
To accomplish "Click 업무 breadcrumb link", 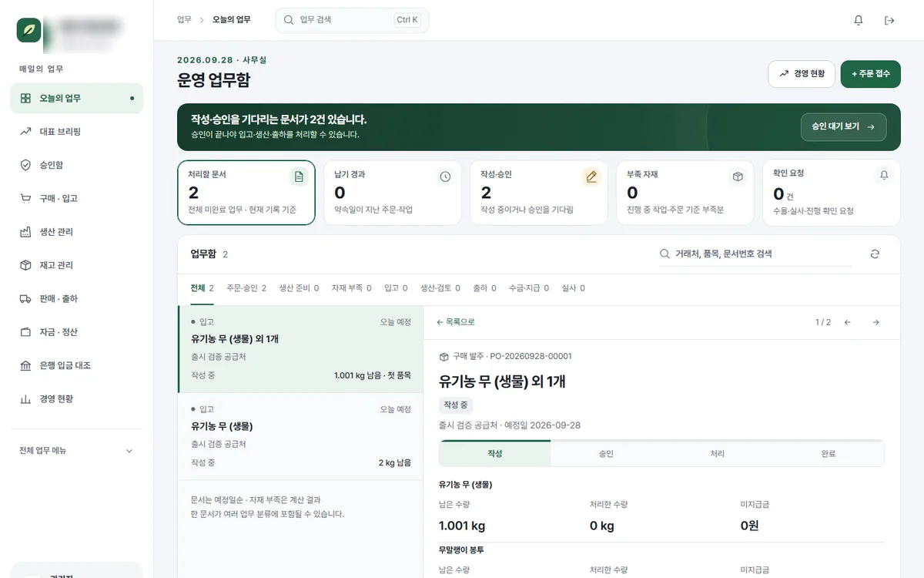I will 184,20.
